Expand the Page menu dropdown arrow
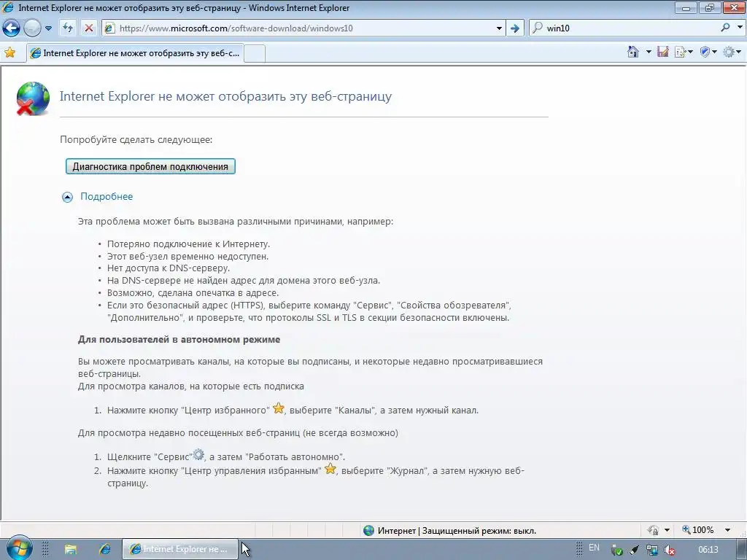 [690, 52]
